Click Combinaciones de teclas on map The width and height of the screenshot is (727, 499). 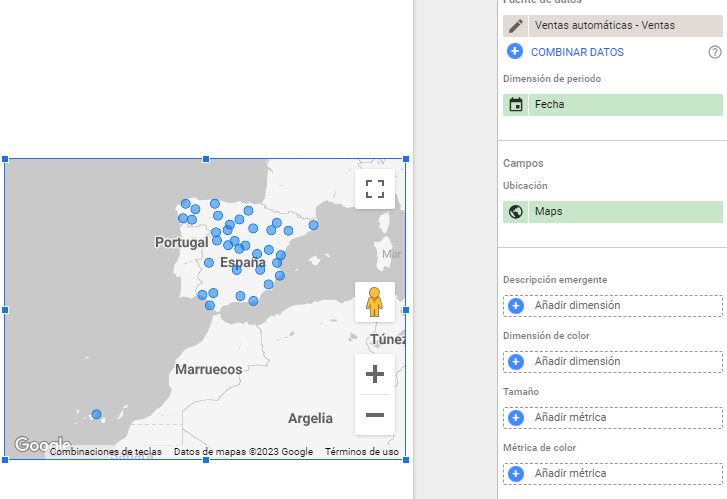coord(106,452)
